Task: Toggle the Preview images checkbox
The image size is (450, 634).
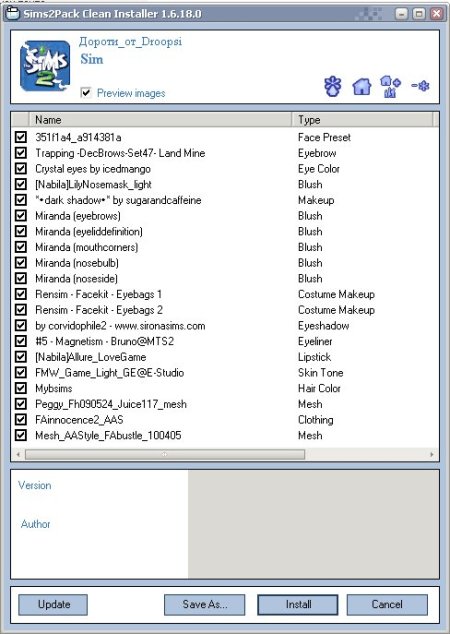Action: (x=86, y=93)
